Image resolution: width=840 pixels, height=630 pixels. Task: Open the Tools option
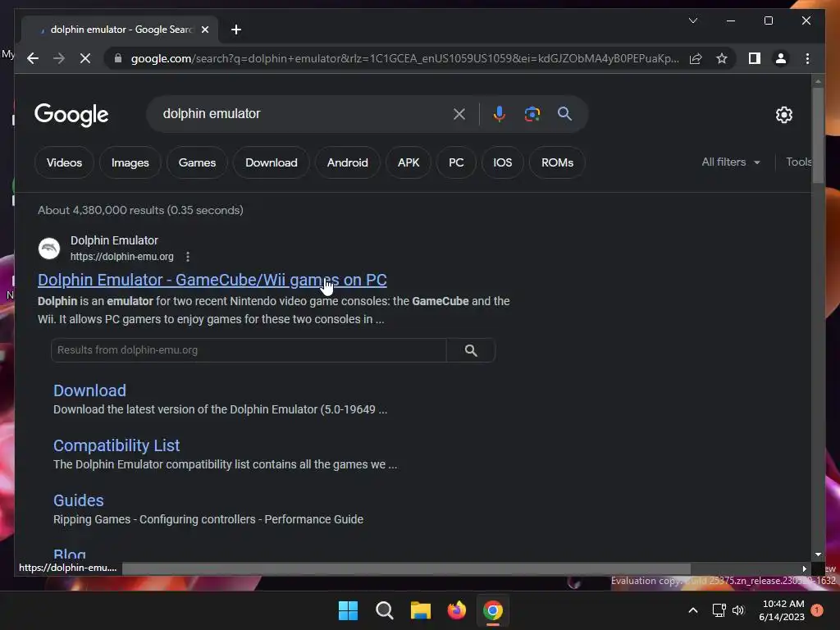coord(798,162)
